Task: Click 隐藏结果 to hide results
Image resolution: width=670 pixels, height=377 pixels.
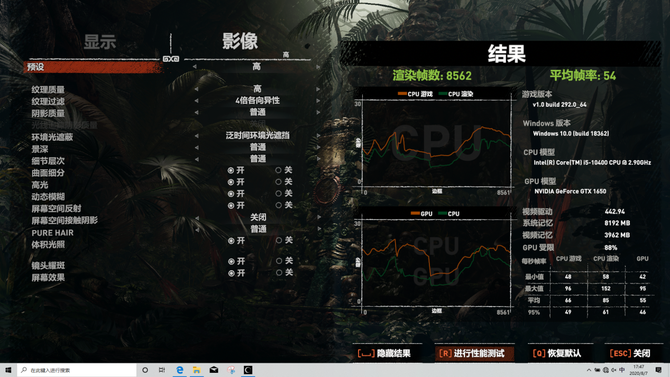Action: pos(384,353)
